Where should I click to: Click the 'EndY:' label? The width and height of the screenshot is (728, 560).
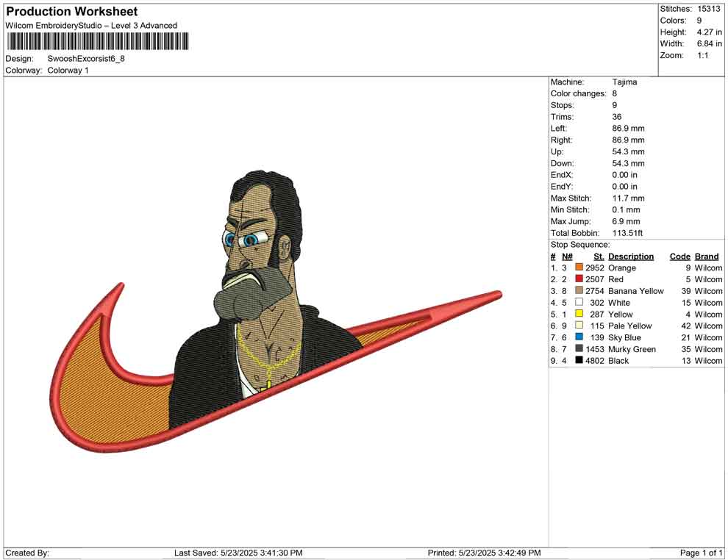tap(562, 186)
